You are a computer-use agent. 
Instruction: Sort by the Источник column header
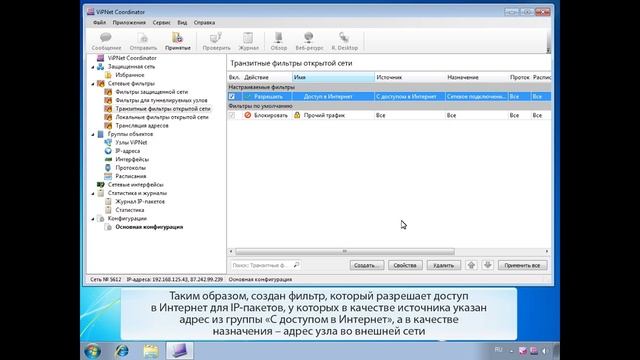pos(409,77)
